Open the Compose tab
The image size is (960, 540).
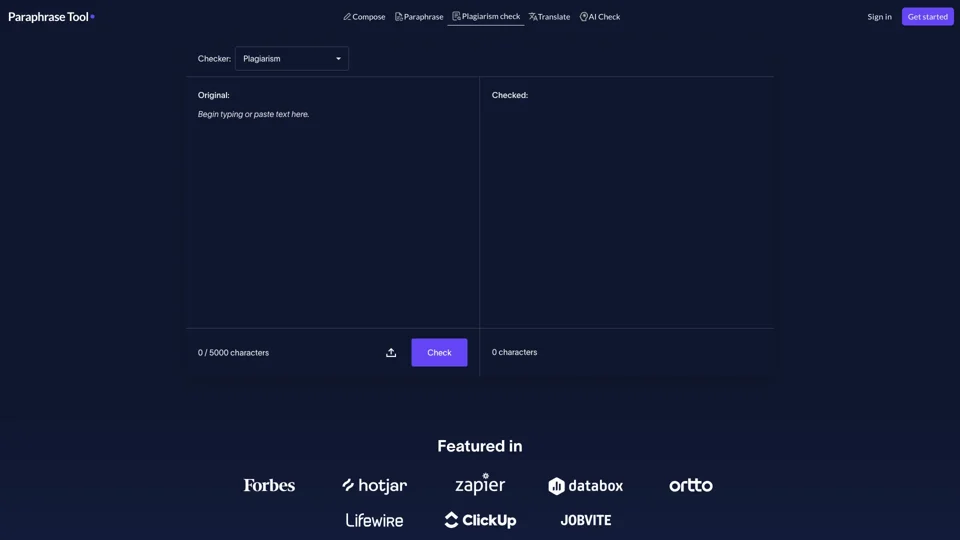click(364, 17)
